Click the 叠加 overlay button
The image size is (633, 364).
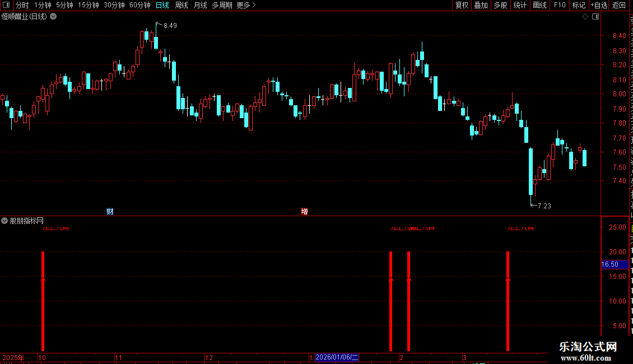(x=481, y=5)
